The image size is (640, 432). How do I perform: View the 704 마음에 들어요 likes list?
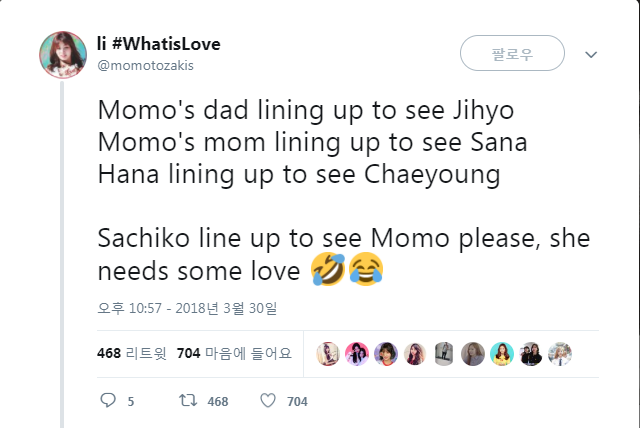(233, 352)
